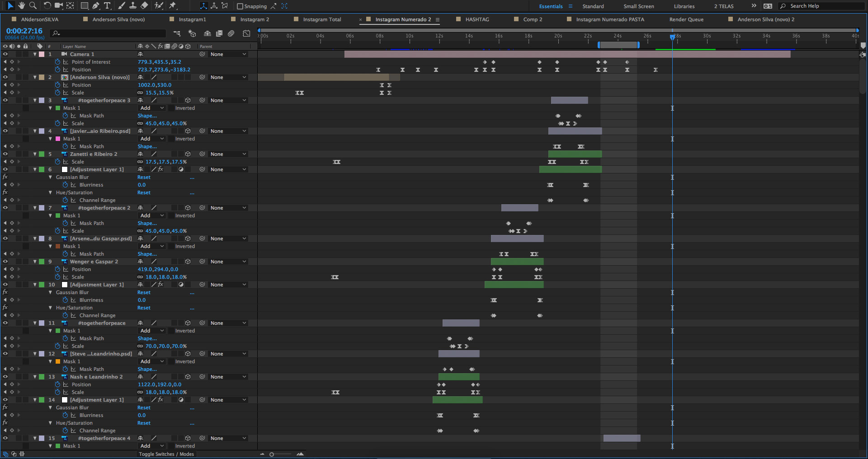The height and width of the screenshot is (459, 868).
Task: Open Shape link for #togetherforpeace Mask Path
Action: (x=147, y=338)
